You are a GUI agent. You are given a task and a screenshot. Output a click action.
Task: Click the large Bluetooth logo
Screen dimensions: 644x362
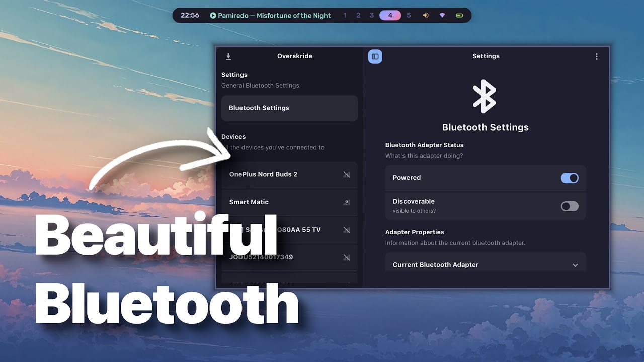tap(485, 96)
